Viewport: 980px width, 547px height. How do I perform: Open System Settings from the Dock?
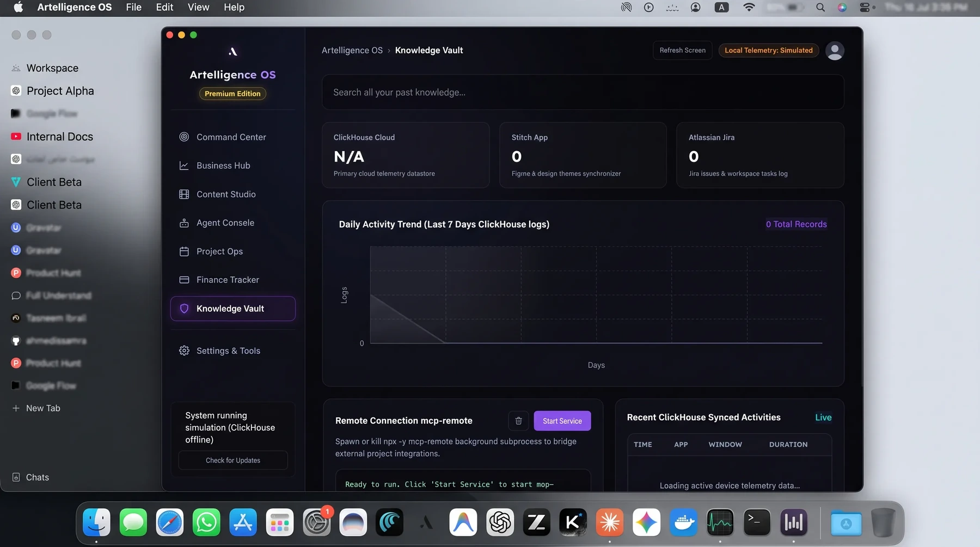pyautogui.click(x=316, y=523)
